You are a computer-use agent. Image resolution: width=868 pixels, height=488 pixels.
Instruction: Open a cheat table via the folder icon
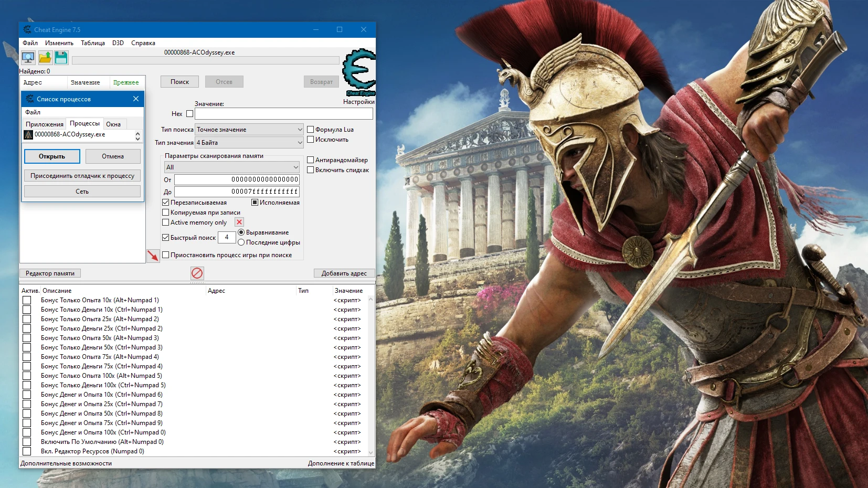click(x=45, y=58)
